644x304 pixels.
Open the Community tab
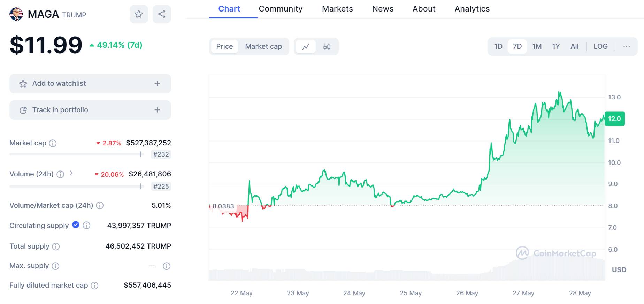click(281, 9)
